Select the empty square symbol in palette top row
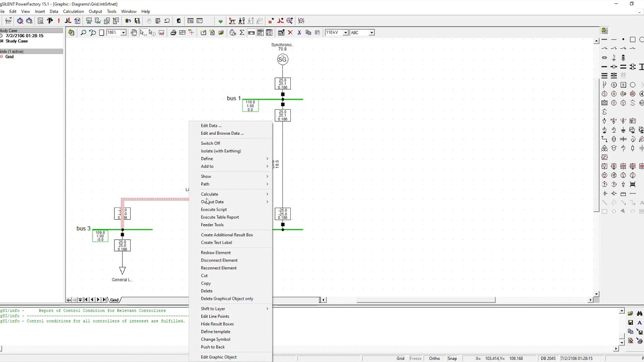Viewport: 644px width, 362px height. (x=632, y=39)
